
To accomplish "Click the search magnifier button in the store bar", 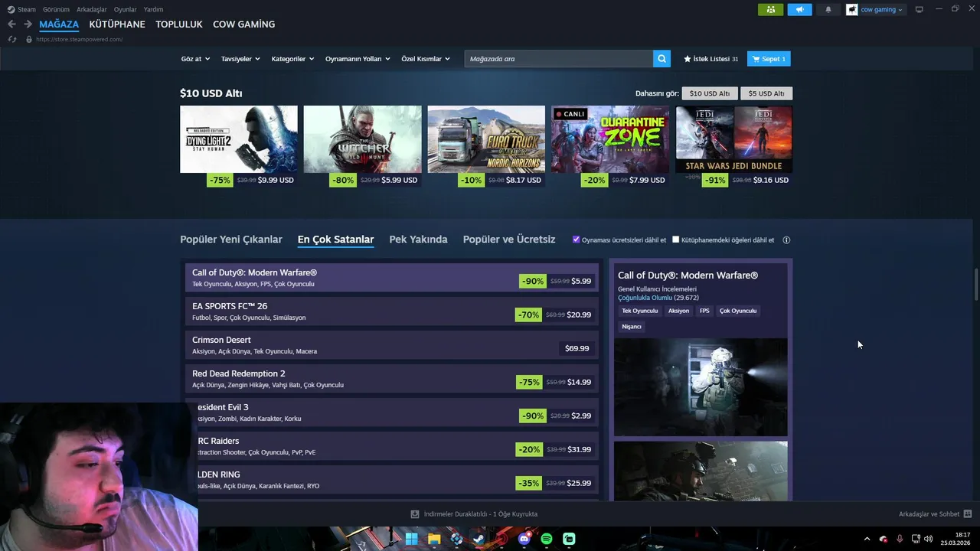I will pos(661,59).
